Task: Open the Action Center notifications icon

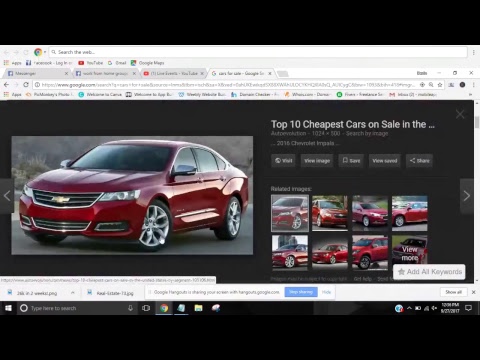Action: coord(468,308)
